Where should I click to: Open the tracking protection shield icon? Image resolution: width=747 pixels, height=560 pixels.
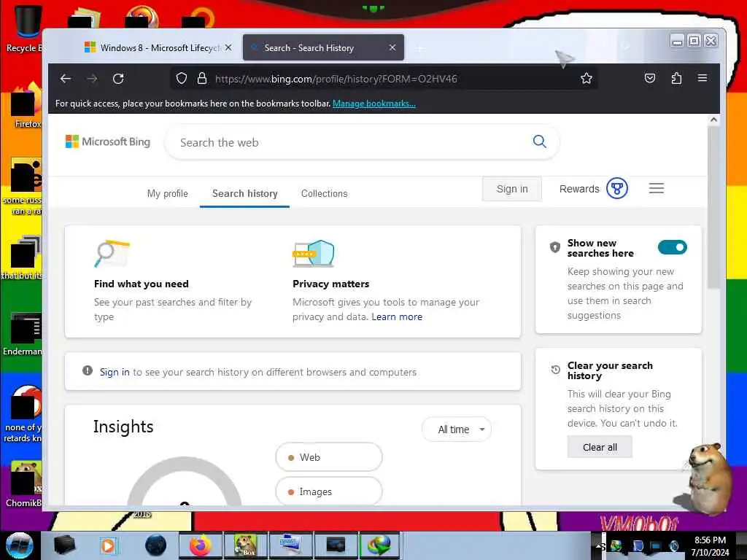[x=182, y=79]
